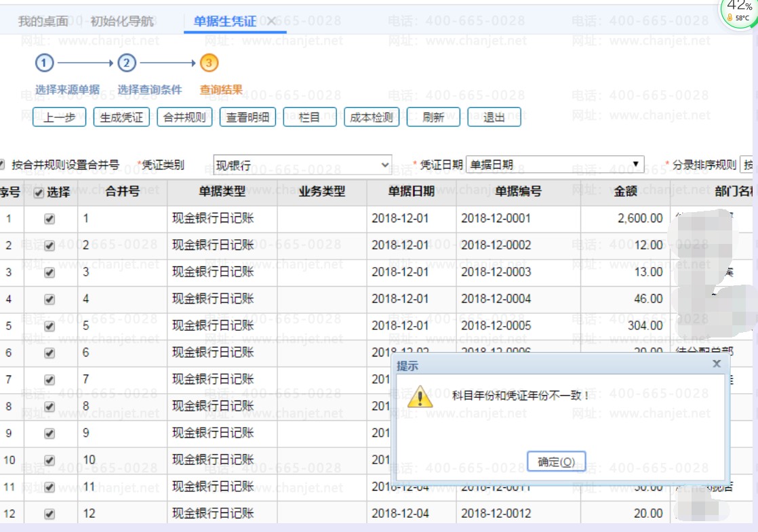Viewport: 758px width, 532px height.
Task: Uncheck the checkbox in row 10
Action: (x=49, y=460)
